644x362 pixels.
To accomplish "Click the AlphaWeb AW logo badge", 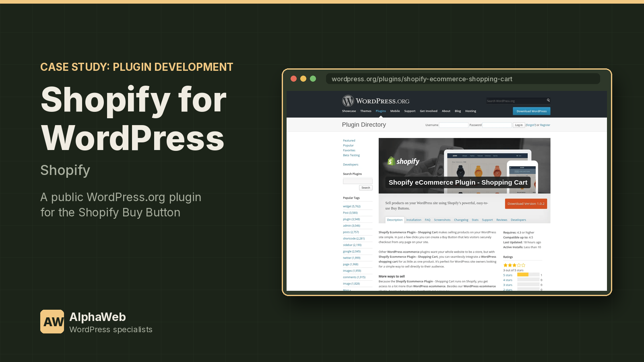I will point(52,322).
